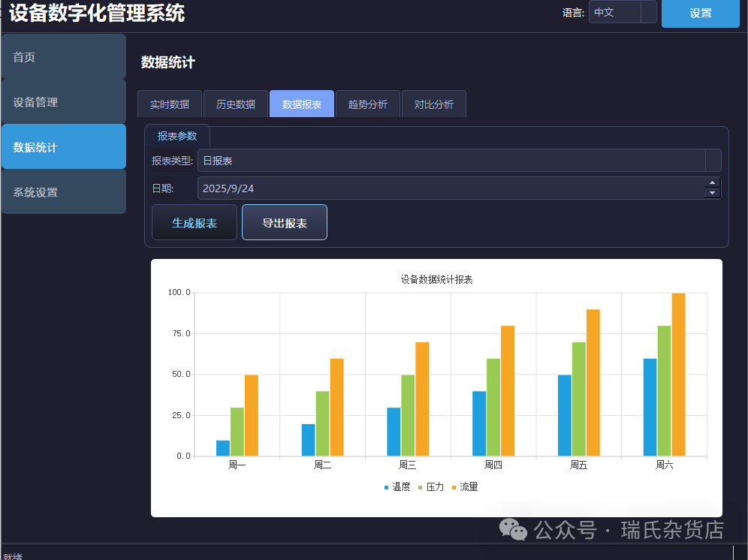
Task: Click the 生成报表 button
Action: (x=195, y=222)
